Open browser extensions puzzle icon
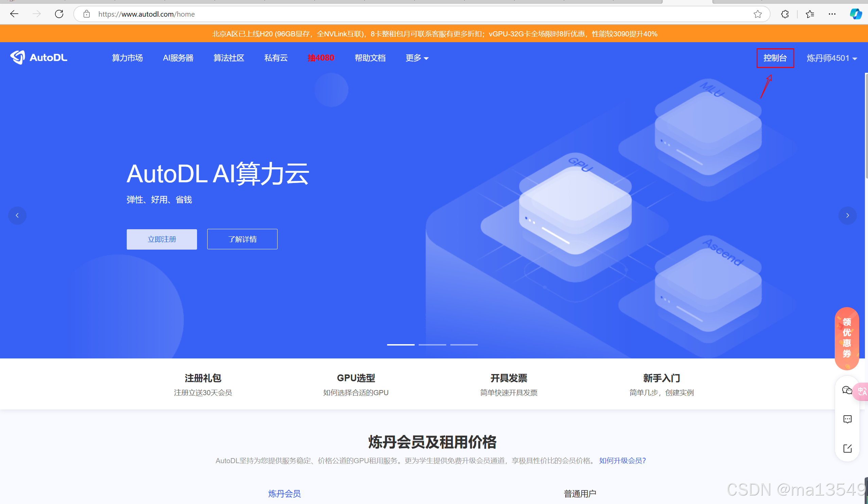Viewport: 868px width, 504px height. point(785,14)
